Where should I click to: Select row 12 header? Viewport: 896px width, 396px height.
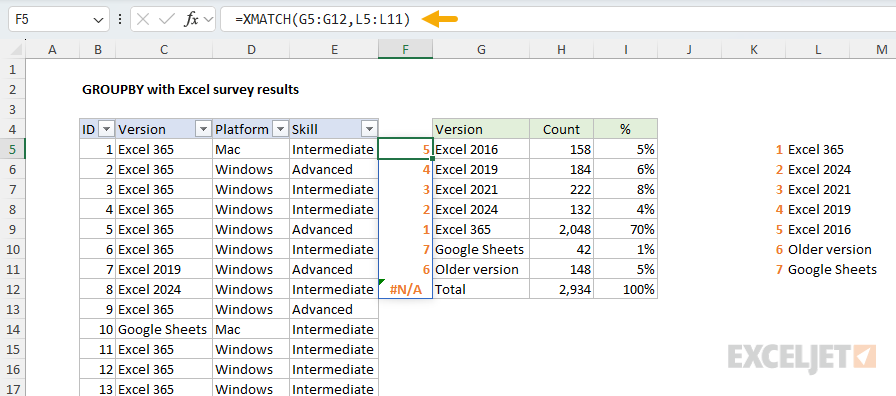pyautogui.click(x=13, y=289)
